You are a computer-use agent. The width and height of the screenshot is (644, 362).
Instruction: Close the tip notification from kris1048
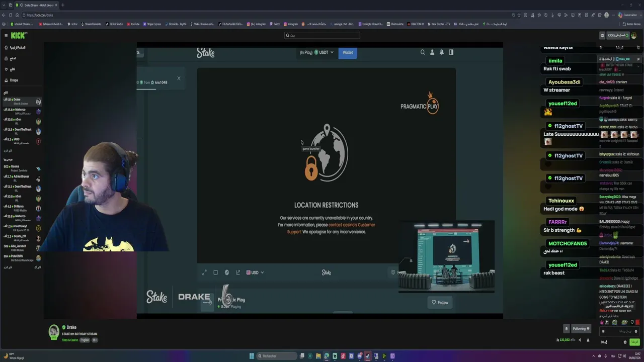coord(179,78)
